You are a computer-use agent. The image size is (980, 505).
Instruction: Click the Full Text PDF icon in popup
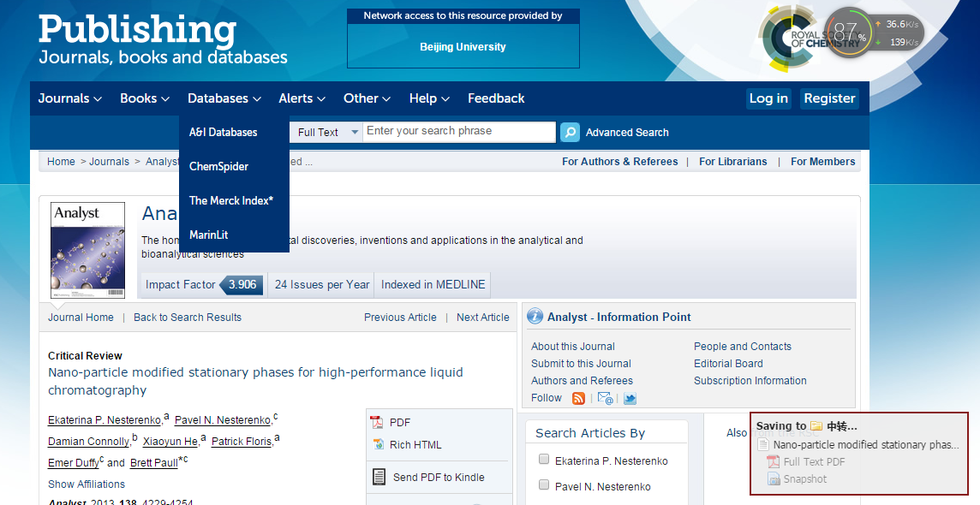774,462
